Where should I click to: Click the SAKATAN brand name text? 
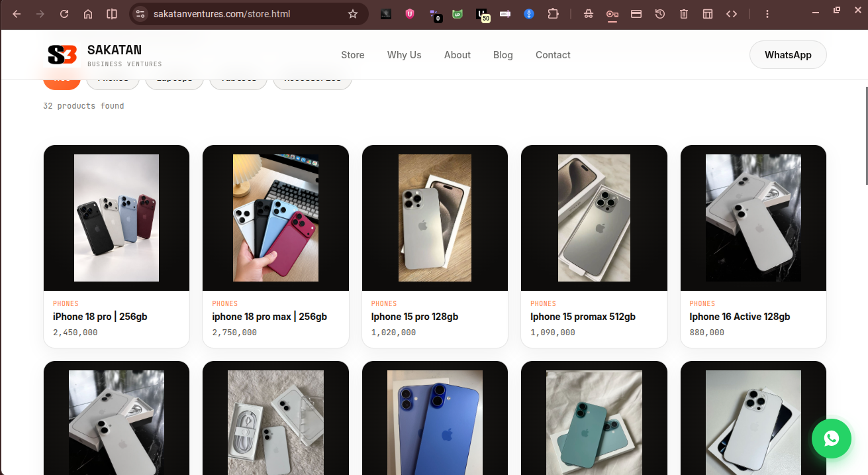[115, 50]
